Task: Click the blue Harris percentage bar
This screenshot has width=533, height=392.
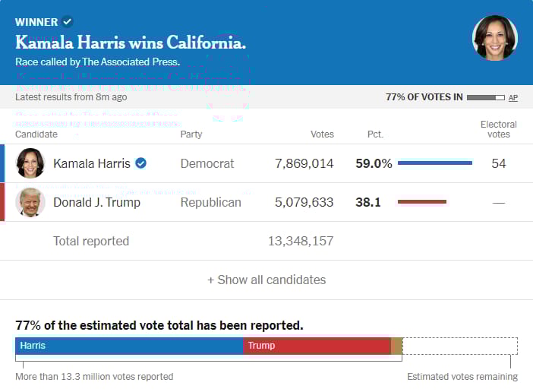Action: 434,163
